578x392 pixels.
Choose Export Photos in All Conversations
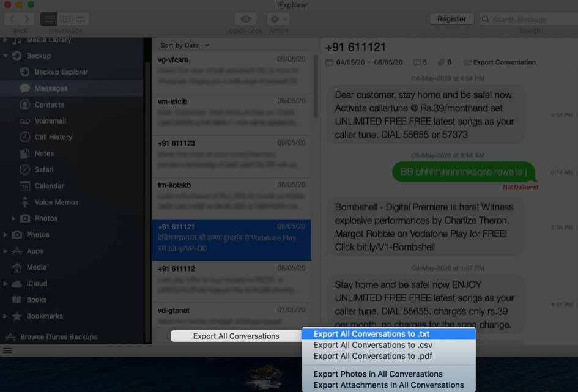pos(388,374)
